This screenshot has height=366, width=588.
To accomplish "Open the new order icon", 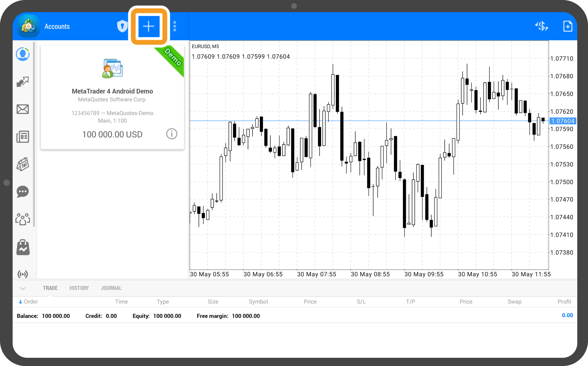I will tap(567, 26).
